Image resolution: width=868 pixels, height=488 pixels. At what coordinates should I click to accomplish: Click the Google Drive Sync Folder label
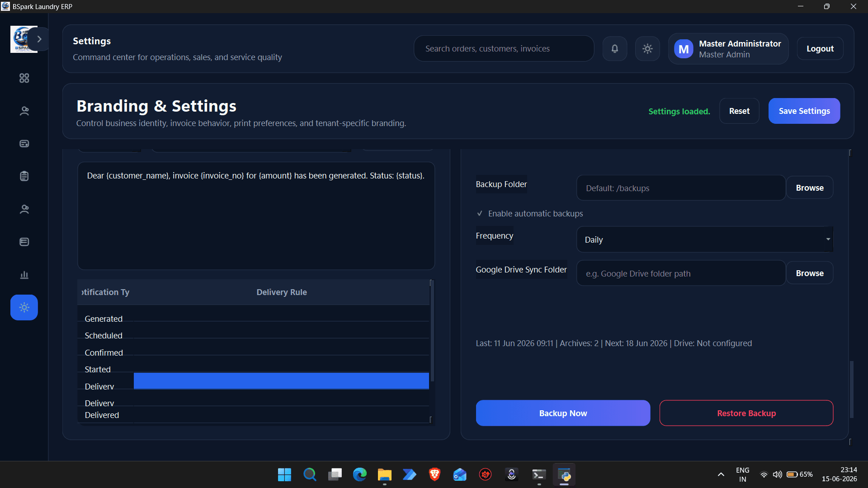[521, 270]
